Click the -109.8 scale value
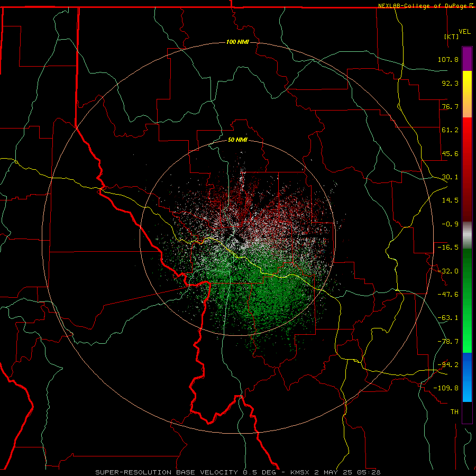This screenshot has width=476, height=476. (446, 388)
